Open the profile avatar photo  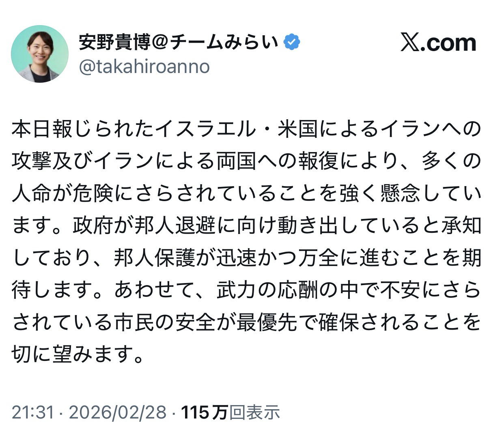tap(40, 54)
